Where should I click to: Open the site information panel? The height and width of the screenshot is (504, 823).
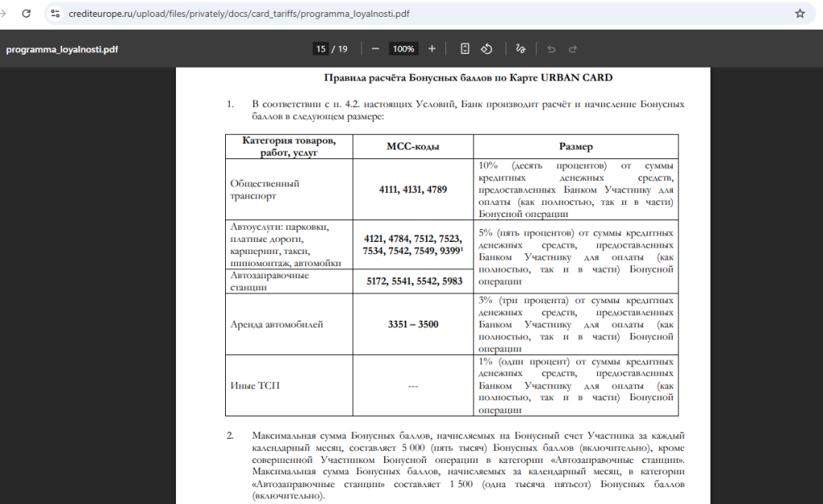pos(54,13)
